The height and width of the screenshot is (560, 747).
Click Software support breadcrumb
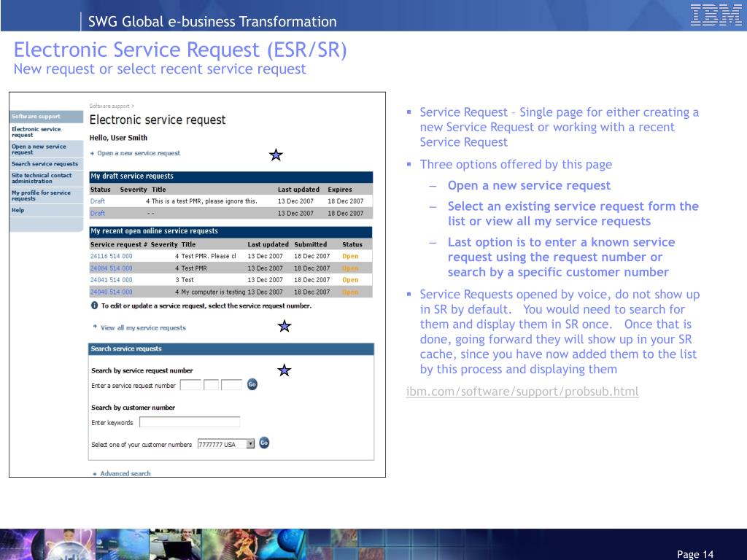pyautogui.click(x=109, y=106)
